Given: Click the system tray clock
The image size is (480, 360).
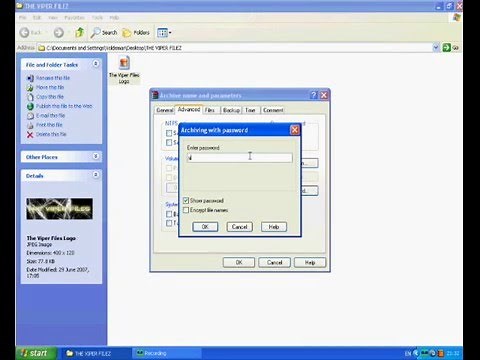Looking at the screenshot, I should tap(453, 353).
